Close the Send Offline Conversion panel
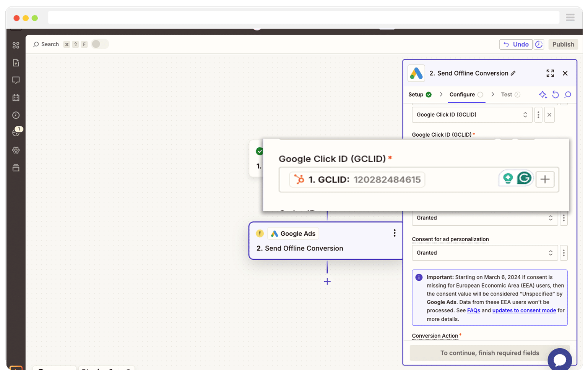 (x=565, y=73)
